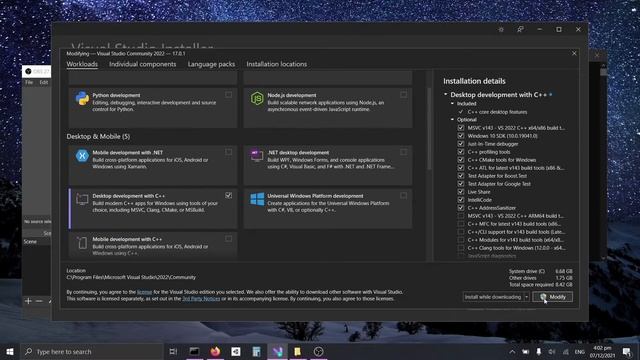Viewport: 640px width, 360px height.
Task: Click the feedback icon in Installer title bar
Action: click(520, 29)
